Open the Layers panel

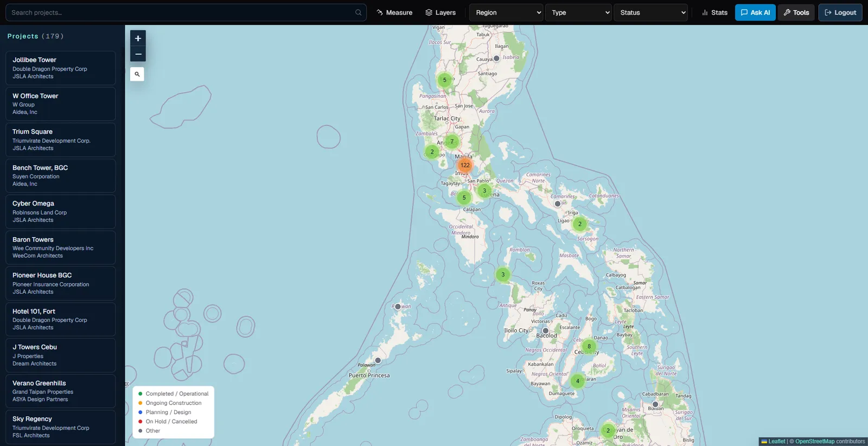coord(441,12)
